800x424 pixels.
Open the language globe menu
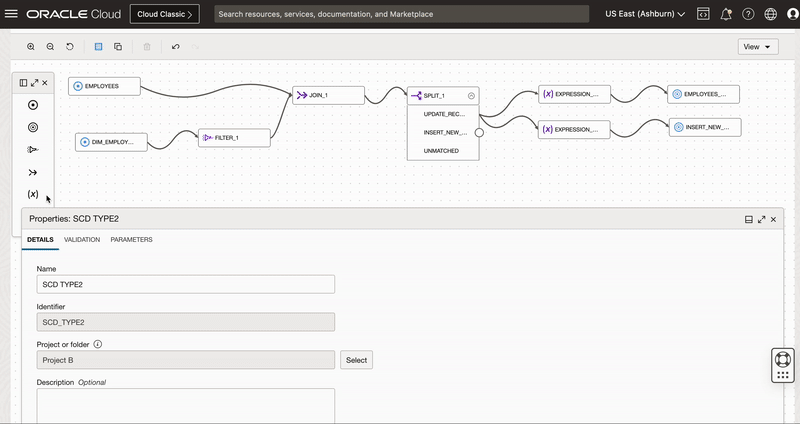(x=770, y=14)
